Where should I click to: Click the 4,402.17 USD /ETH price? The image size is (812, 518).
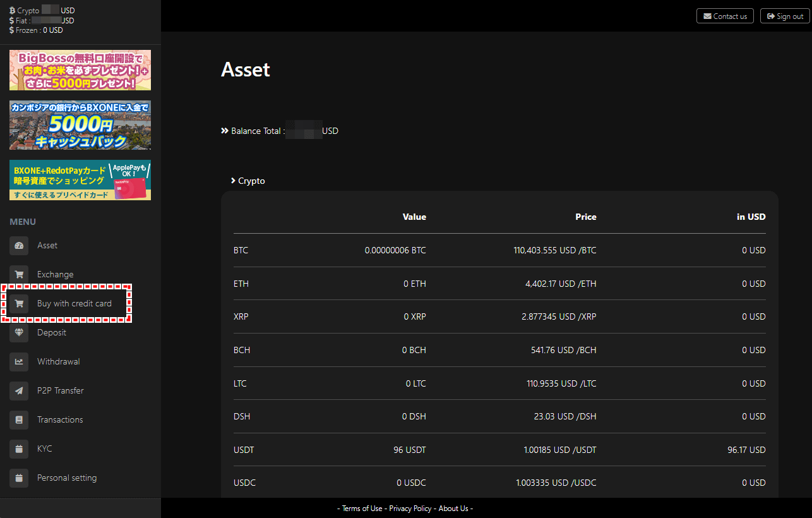point(561,284)
